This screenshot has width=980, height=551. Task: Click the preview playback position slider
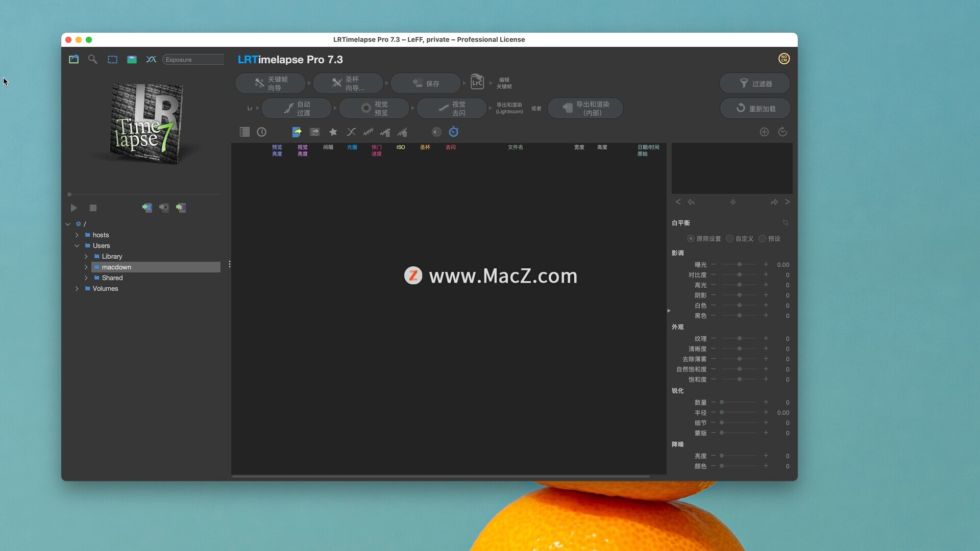pos(144,194)
